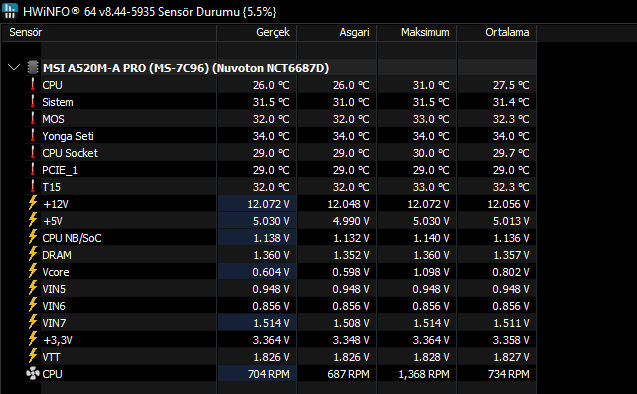Click the Maksimum column header
Screen dimensions: 637x394
coord(417,32)
